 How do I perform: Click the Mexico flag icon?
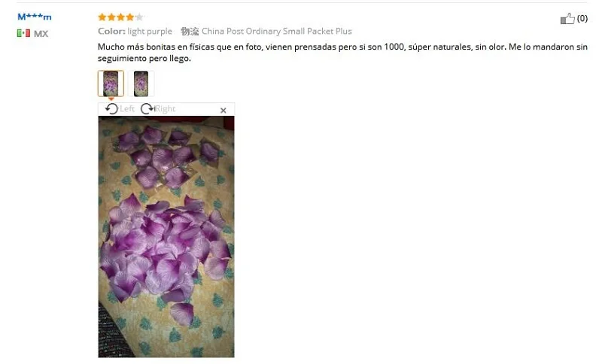23,33
